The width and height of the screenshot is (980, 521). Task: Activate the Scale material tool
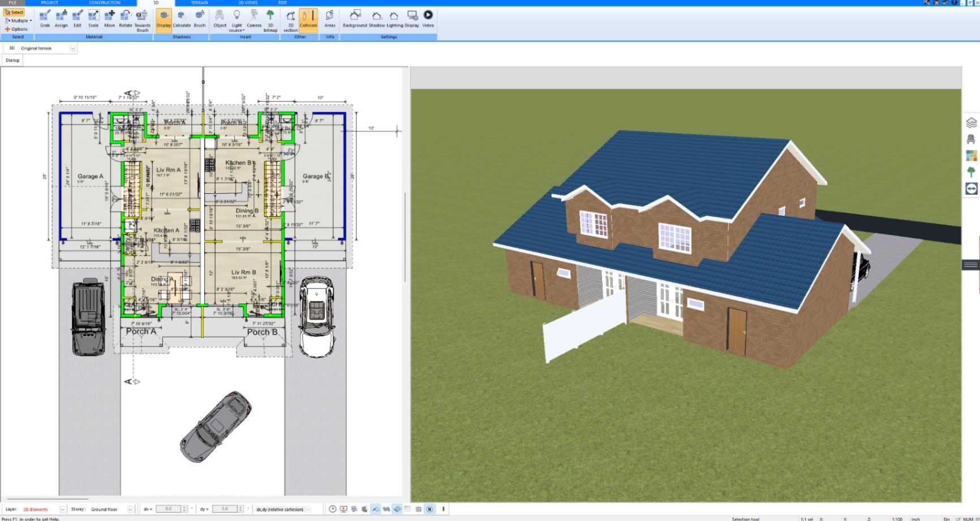[x=93, y=18]
